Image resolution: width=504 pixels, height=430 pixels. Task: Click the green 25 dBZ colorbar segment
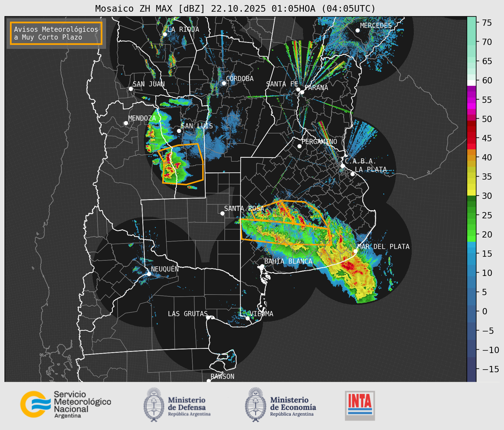point(471,215)
